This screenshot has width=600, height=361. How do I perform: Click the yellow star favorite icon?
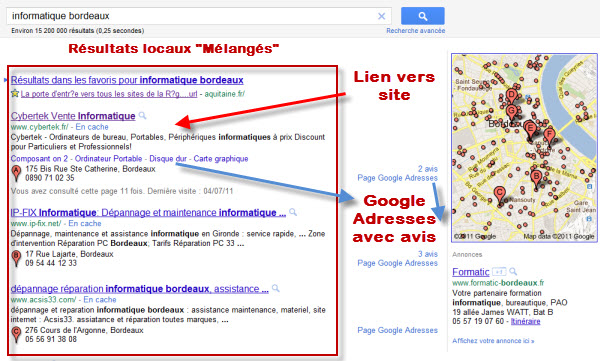coord(15,93)
